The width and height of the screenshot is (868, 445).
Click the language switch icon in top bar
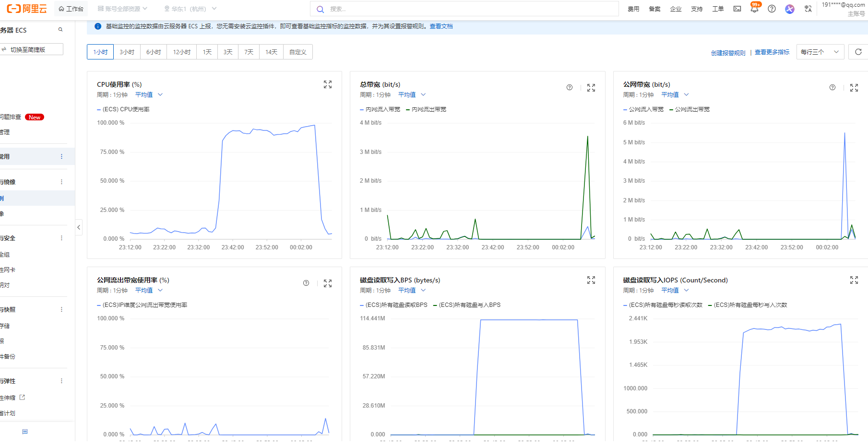pos(808,9)
